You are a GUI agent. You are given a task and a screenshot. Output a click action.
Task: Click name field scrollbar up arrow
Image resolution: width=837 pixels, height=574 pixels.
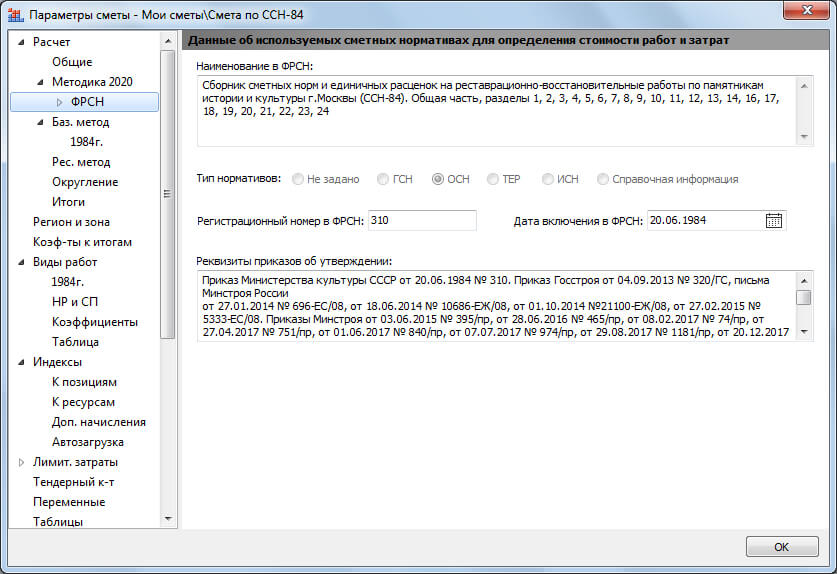[804, 85]
